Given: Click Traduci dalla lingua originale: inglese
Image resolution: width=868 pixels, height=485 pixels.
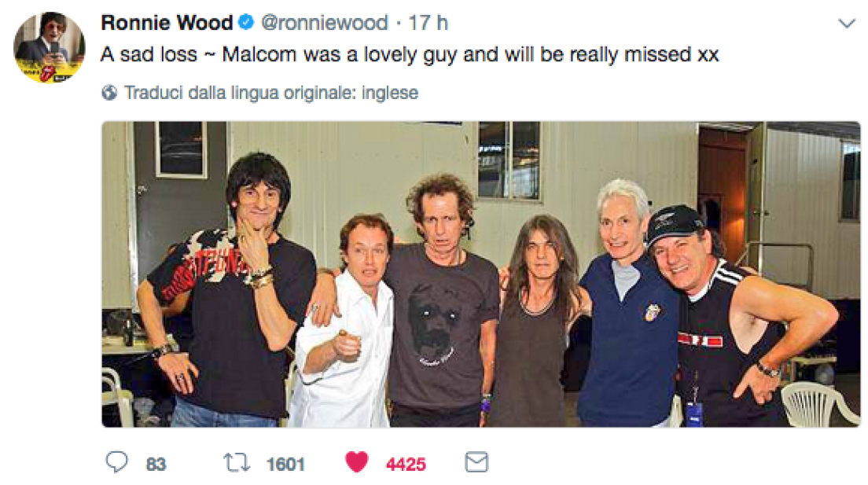Looking at the screenshot, I should point(270,93).
